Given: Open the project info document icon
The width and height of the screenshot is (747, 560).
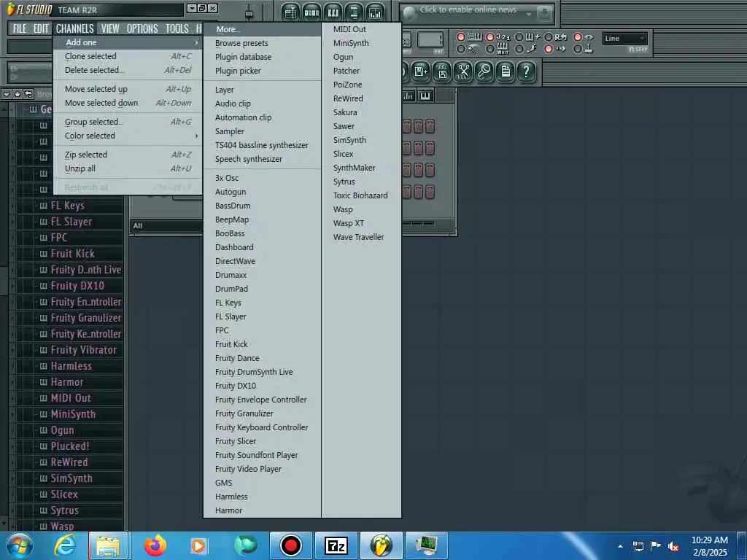Looking at the screenshot, I should tap(506, 72).
